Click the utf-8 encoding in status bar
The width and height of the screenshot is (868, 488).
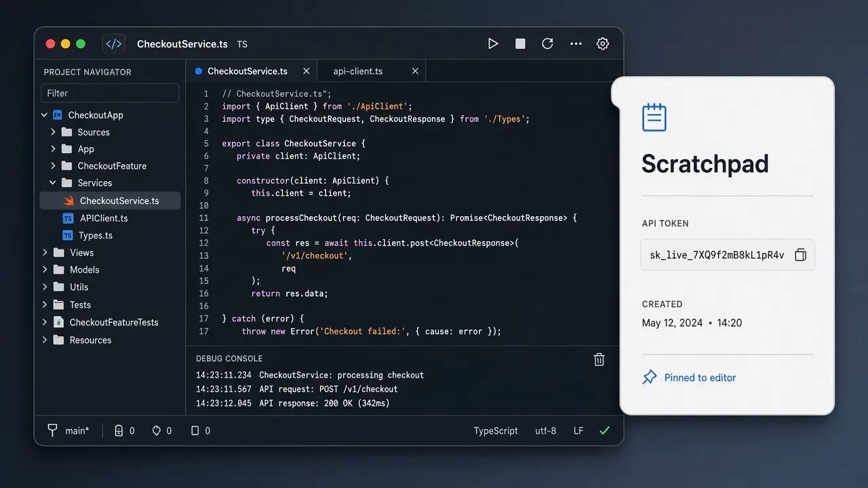[x=546, y=430]
